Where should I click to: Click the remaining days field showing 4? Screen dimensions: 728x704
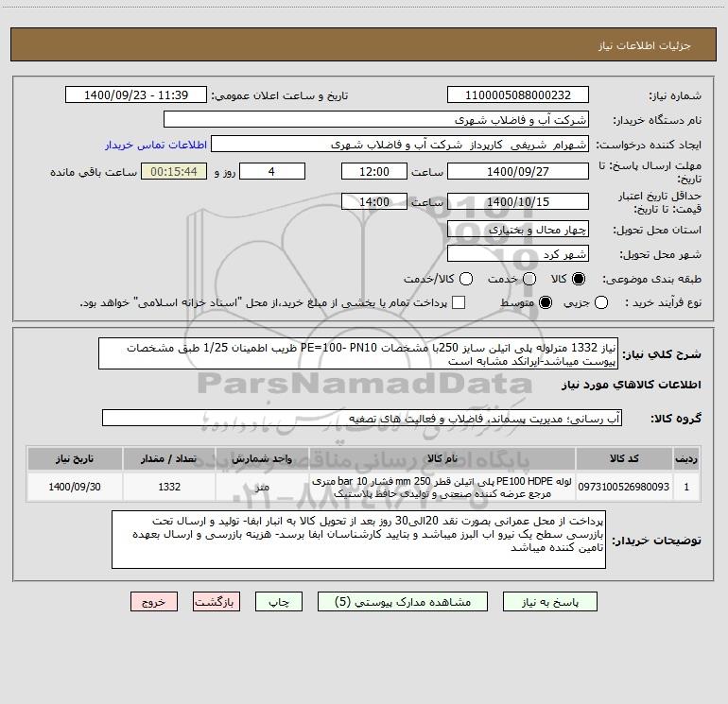pos(272,171)
